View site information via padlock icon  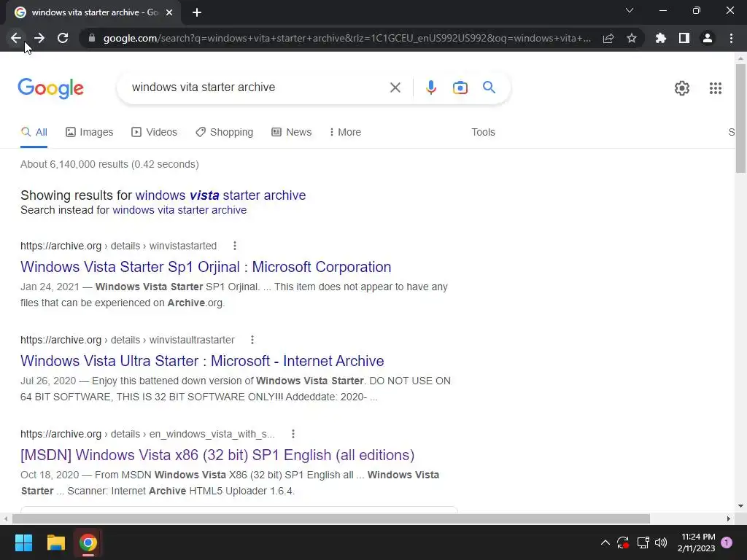click(x=92, y=38)
